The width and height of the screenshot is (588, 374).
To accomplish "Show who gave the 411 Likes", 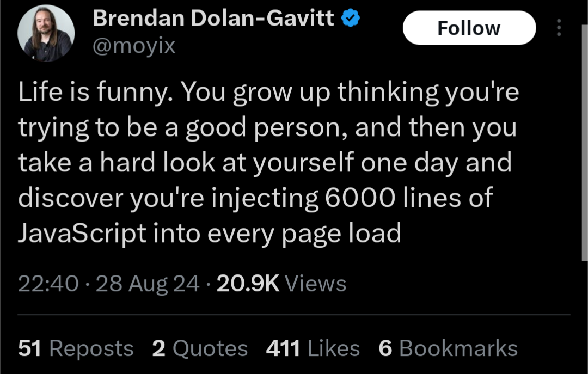I will (313, 348).
